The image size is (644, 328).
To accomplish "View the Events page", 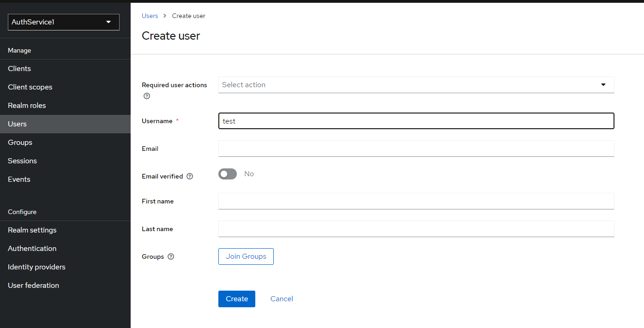I will [x=19, y=179].
